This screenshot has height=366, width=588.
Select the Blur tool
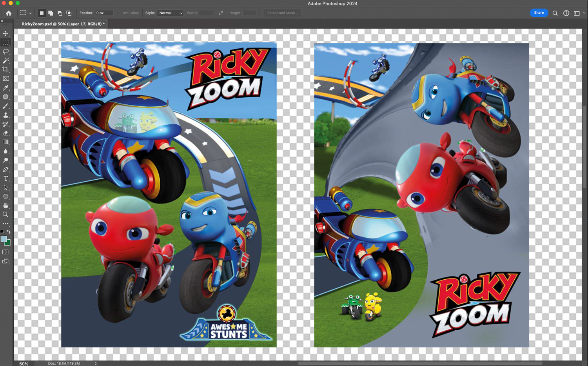pos(5,151)
